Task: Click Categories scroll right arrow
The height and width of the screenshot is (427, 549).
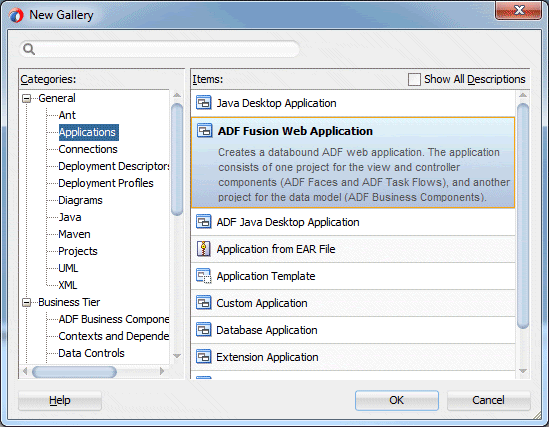Action: [161, 371]
